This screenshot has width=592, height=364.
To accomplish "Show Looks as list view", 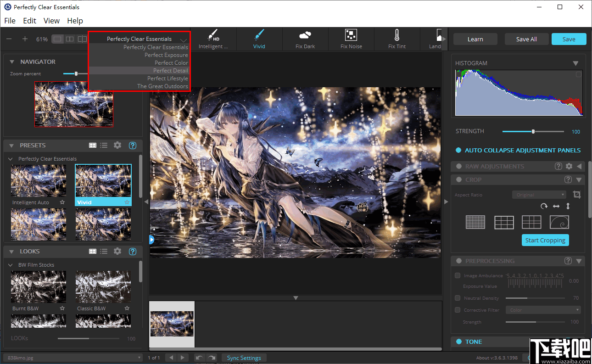I will point(104,251).
